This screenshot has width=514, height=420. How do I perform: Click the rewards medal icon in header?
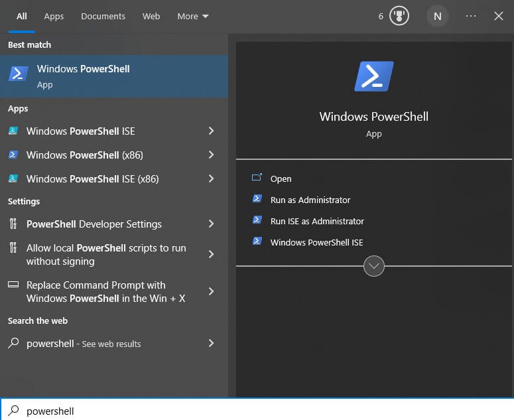pyautogui.click(x=398, y=16)
